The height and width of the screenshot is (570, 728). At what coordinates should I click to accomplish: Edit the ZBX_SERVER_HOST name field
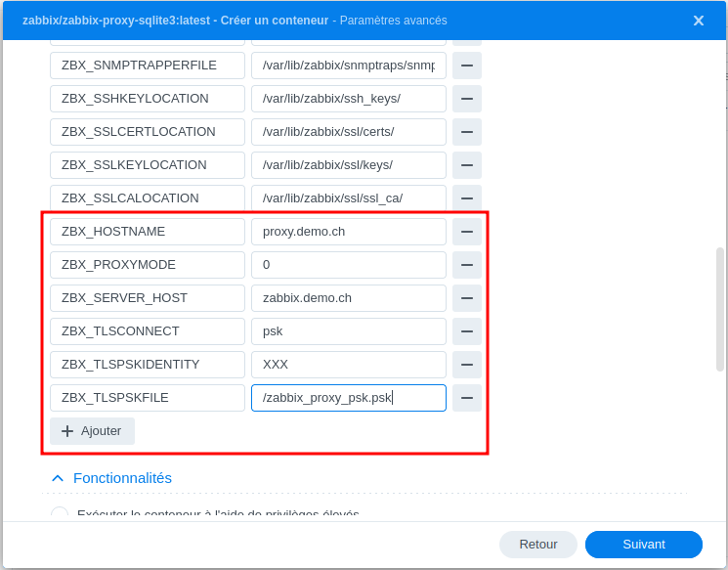(148, 298)
